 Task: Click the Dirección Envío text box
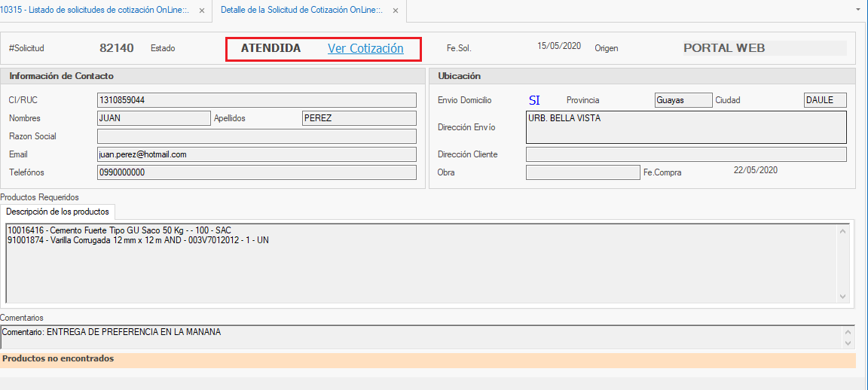point(686,127)
